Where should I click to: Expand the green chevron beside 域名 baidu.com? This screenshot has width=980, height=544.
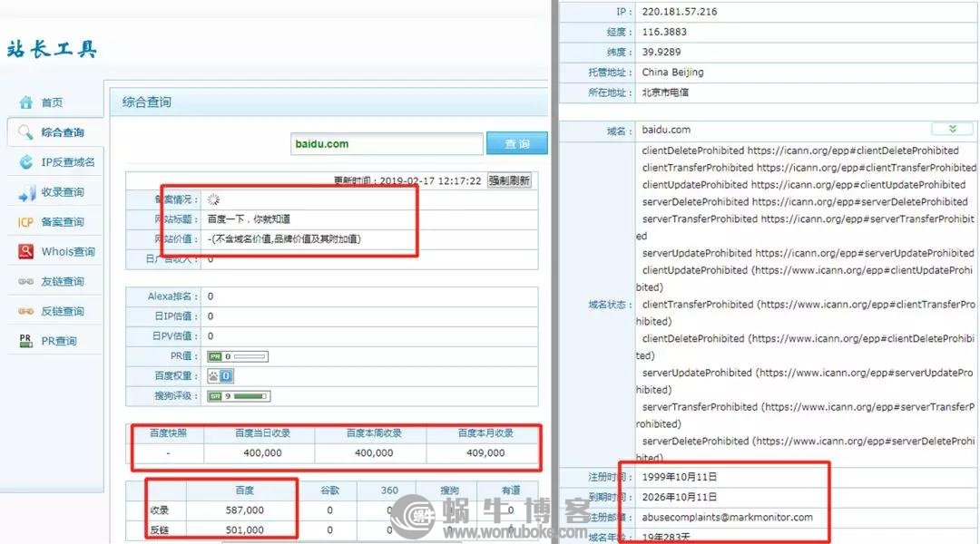pos(953,130)
